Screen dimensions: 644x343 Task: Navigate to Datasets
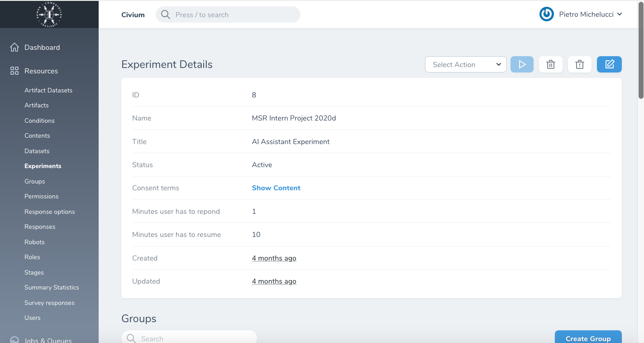37,151
